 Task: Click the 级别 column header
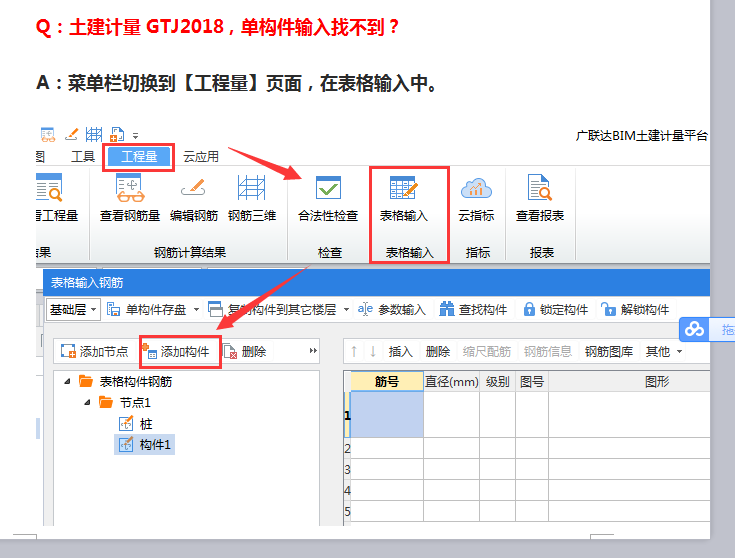point(497,382)
